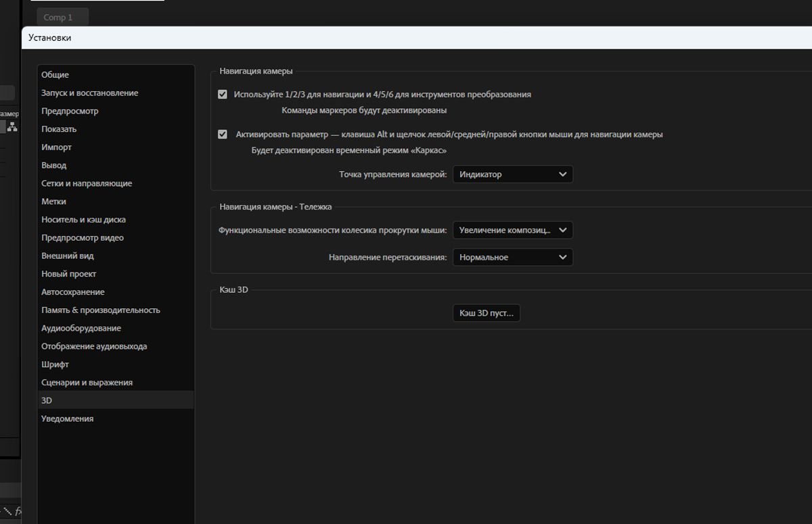Click the flowchart icon in the background panel

(x=12, y=126)
